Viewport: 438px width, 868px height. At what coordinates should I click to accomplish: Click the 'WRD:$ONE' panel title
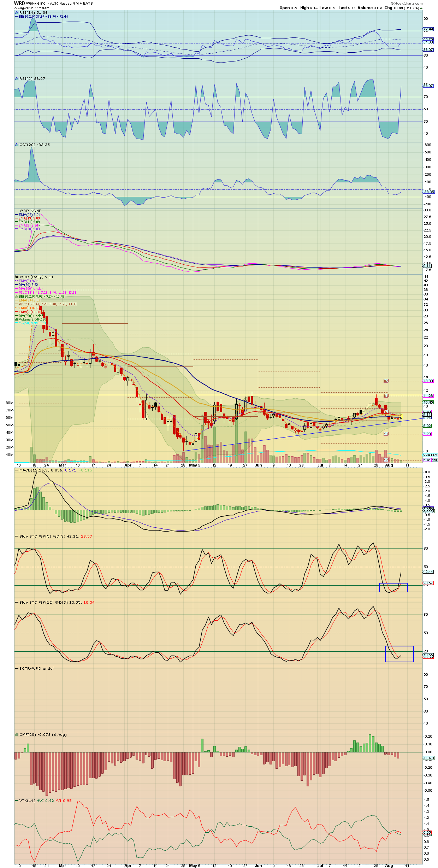coord(30,211)
